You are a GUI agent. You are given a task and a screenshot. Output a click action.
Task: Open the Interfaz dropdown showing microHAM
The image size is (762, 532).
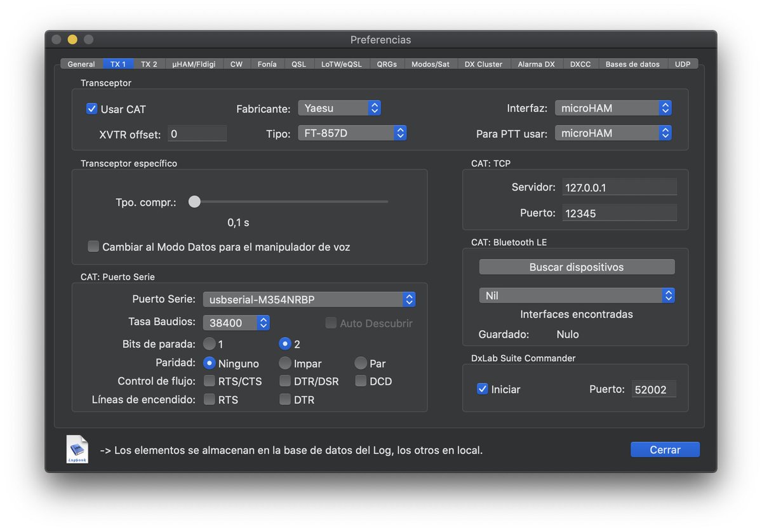tap(613, 108)
